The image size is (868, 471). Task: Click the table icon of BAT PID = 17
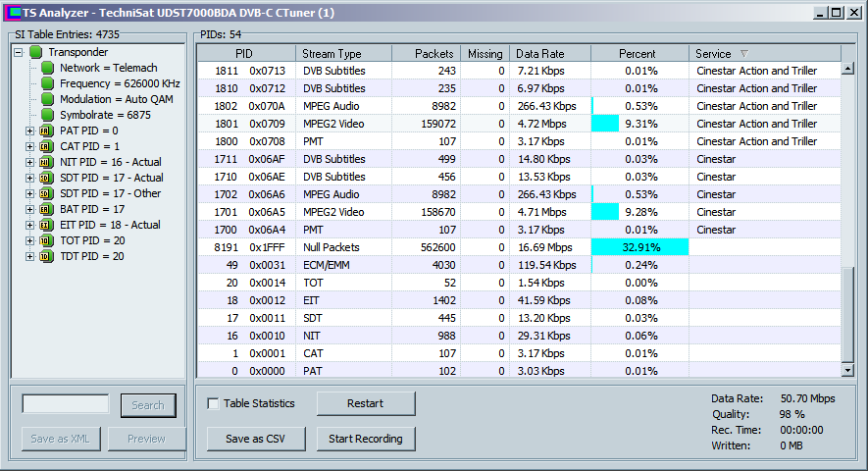pos(46,209)
